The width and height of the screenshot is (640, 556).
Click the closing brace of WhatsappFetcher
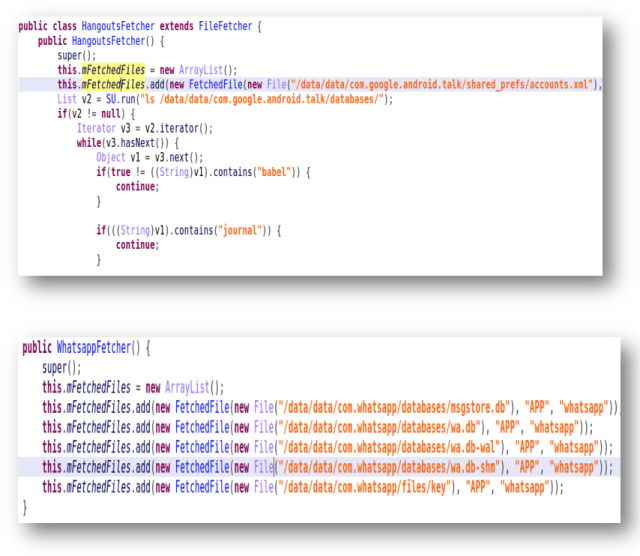pos(25,507)
